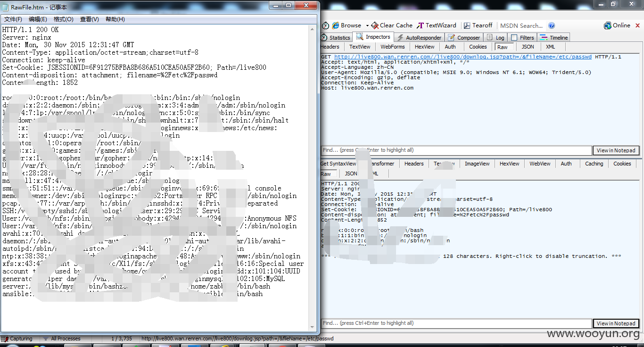This screenshot has width=644, height=347.
Task: Click the MSDN Search input box
Action: pyautogui.click(x=521, y=25)
